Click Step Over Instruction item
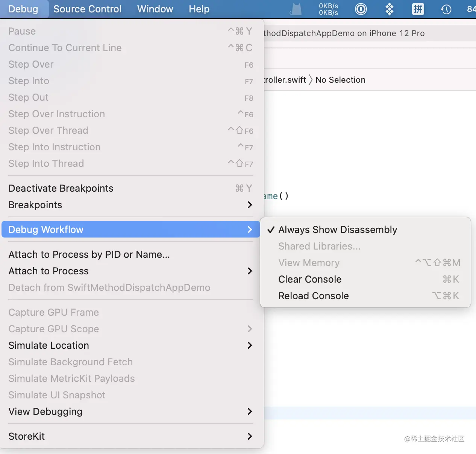 tap(131, 114)
